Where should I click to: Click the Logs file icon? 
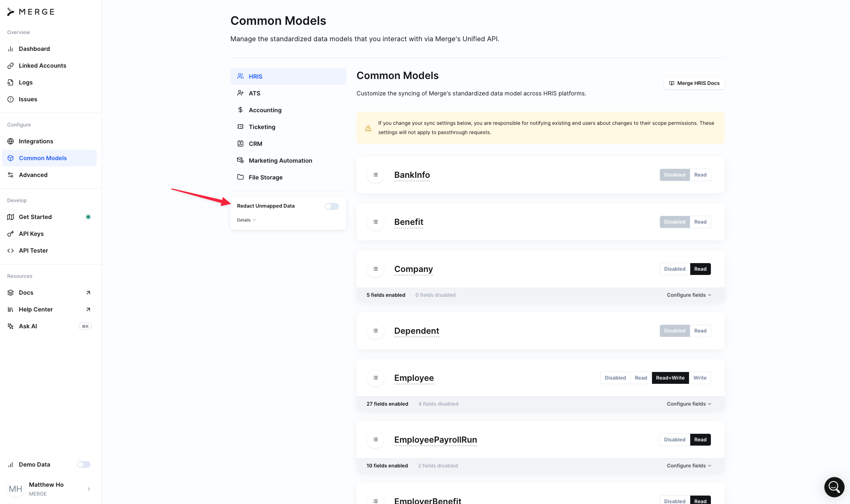pos(11,82)
